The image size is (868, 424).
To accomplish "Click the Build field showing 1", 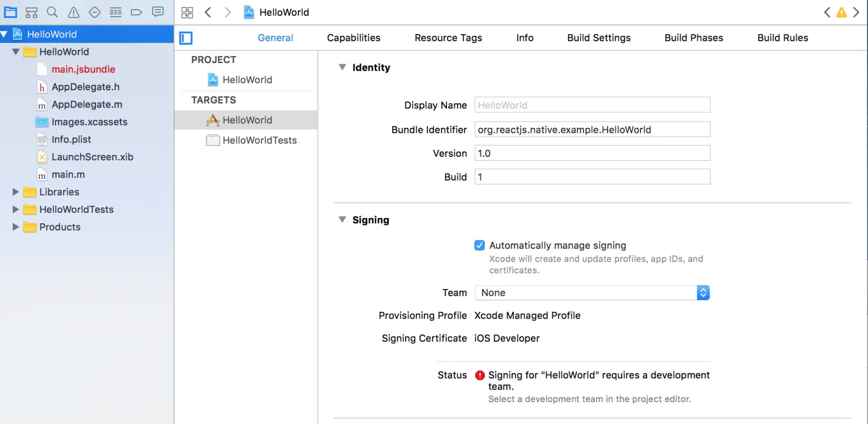I will click(x=593, y=177).
